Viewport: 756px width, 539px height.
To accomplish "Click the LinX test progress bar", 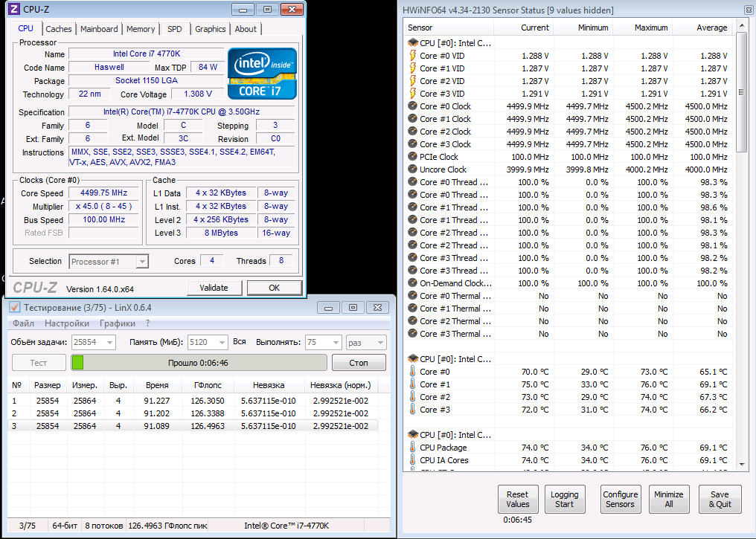I will point(199,363).
